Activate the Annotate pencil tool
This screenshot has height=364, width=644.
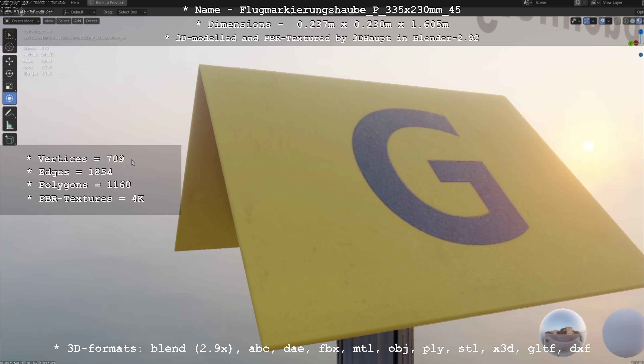9,113
